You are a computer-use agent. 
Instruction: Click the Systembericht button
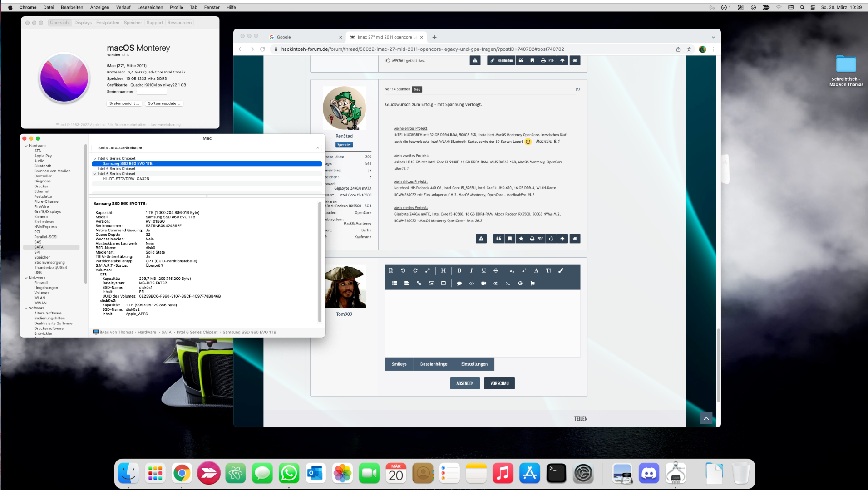[x=124, y=104]
